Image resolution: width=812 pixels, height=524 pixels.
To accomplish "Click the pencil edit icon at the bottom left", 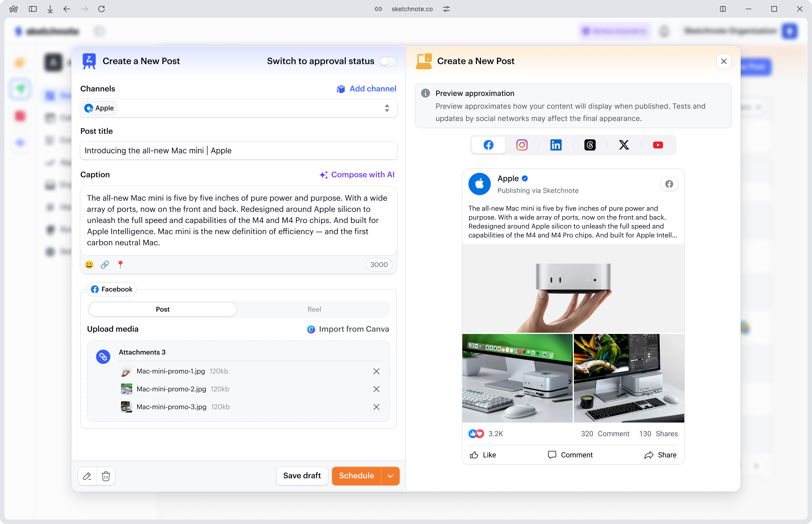I will coord(87,476).
